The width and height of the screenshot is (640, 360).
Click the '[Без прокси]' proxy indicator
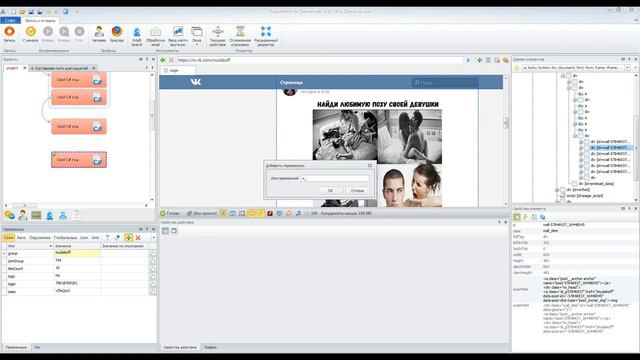[202, 213]
